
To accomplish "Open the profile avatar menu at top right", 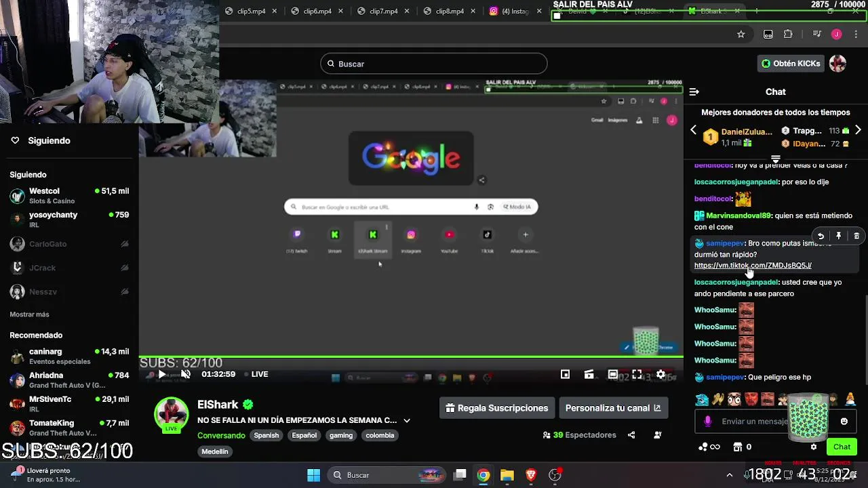I will [838, 64].
